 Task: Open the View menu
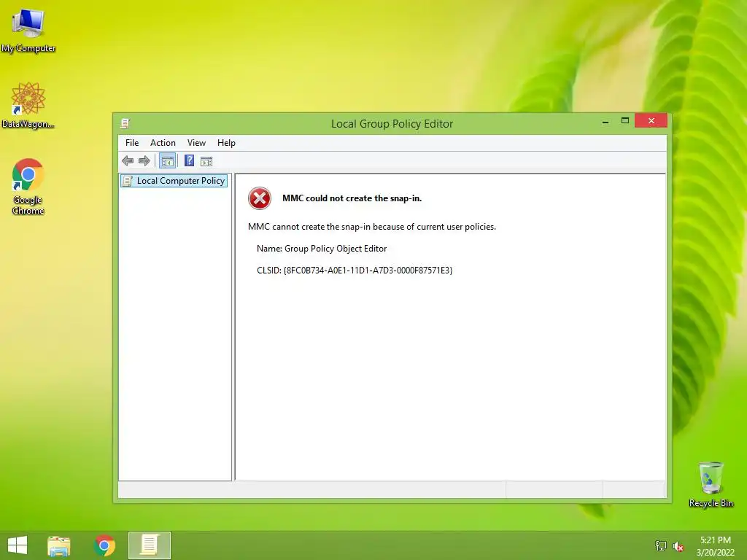(196, 143)
